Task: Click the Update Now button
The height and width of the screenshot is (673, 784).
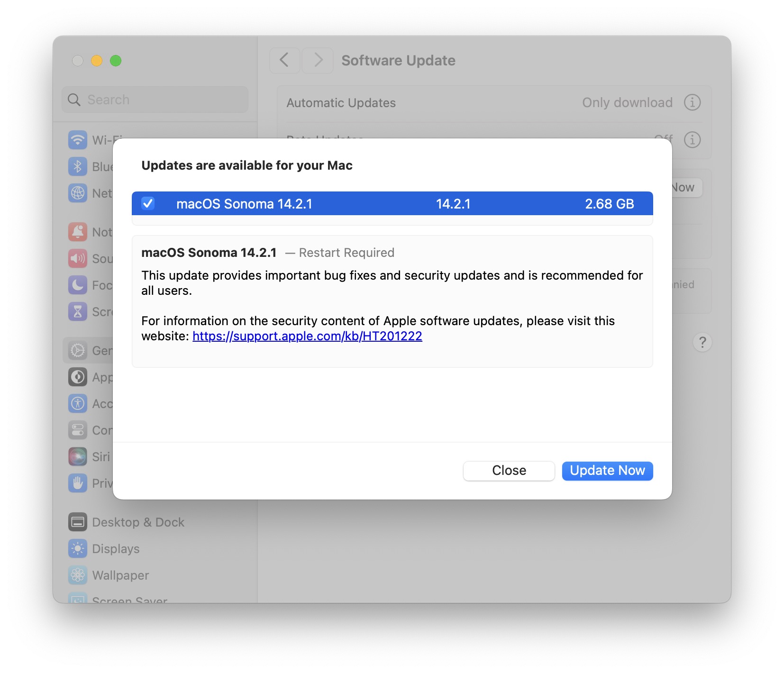Action: [607, 471]
